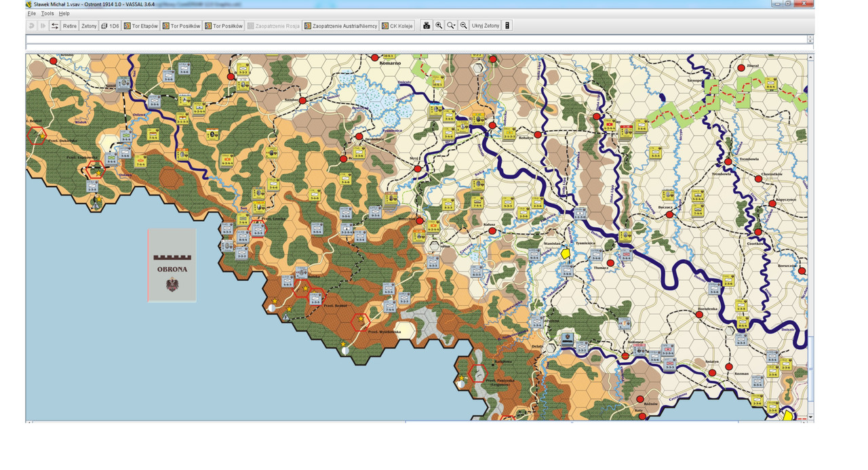Roll the 1D6 dice button
Viewport: 868px width, 470px height.
tap(110, 26)
